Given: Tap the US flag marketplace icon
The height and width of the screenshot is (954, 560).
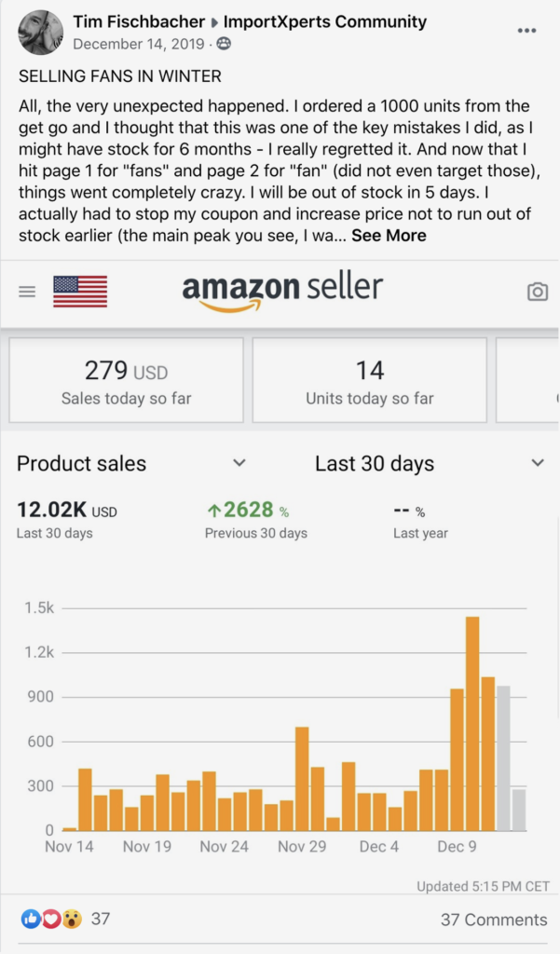Looking at the screenshot, I should pos(80,292).
